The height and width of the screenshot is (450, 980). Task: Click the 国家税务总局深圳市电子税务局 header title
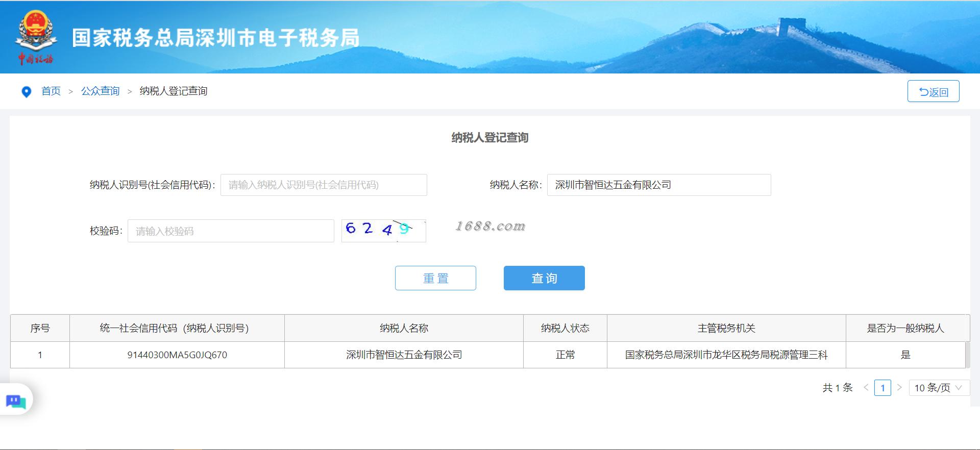[216, 38]
